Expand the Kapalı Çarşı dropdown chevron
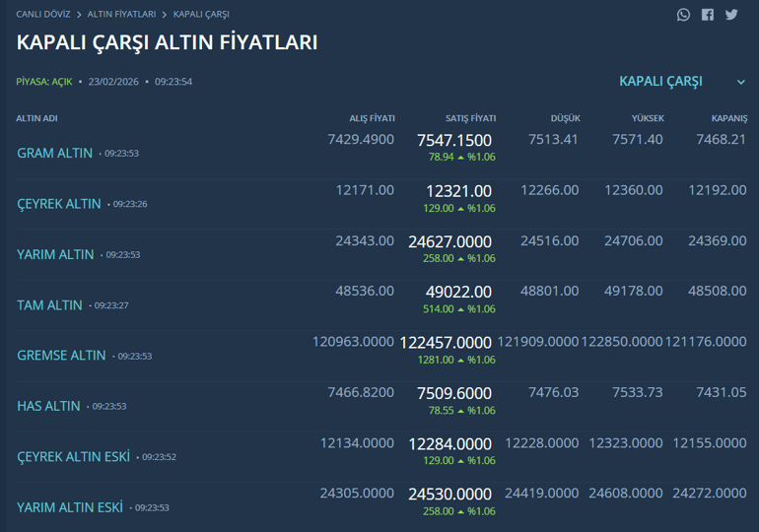 pyautogui.click(x=741, y=82)
